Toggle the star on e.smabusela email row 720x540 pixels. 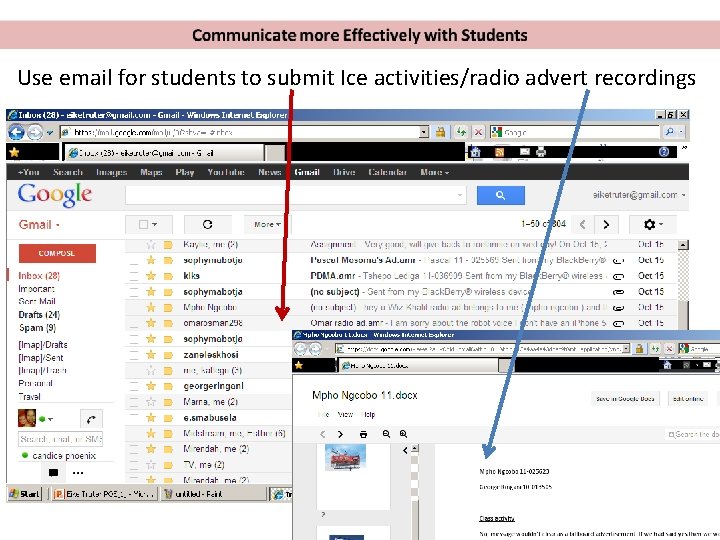[x=151, y=417]
